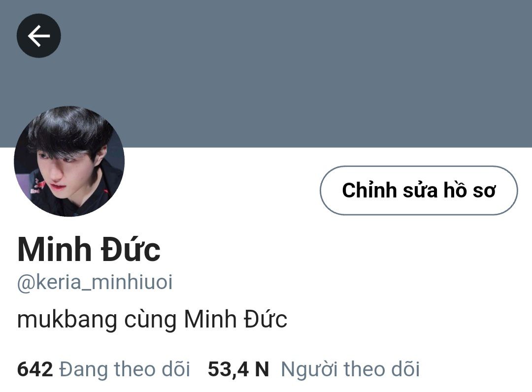Image resolution: width=532 pixels, height=392 pixels.
Task: Open the 642 following count
Action: (35, 369)
